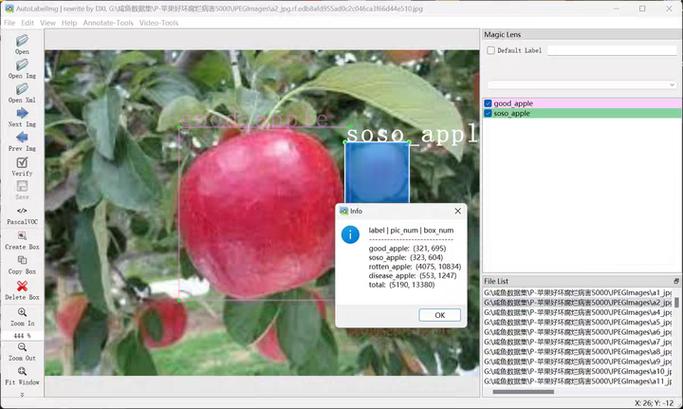Click the Verify checkmark icon

click(x=22, y=162)
